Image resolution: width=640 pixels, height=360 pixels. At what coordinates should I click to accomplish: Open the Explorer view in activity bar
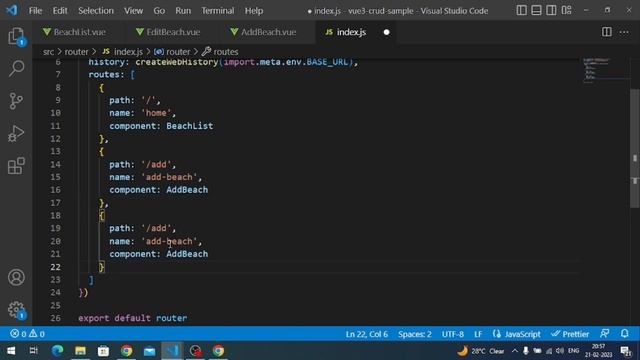(16, 36)
